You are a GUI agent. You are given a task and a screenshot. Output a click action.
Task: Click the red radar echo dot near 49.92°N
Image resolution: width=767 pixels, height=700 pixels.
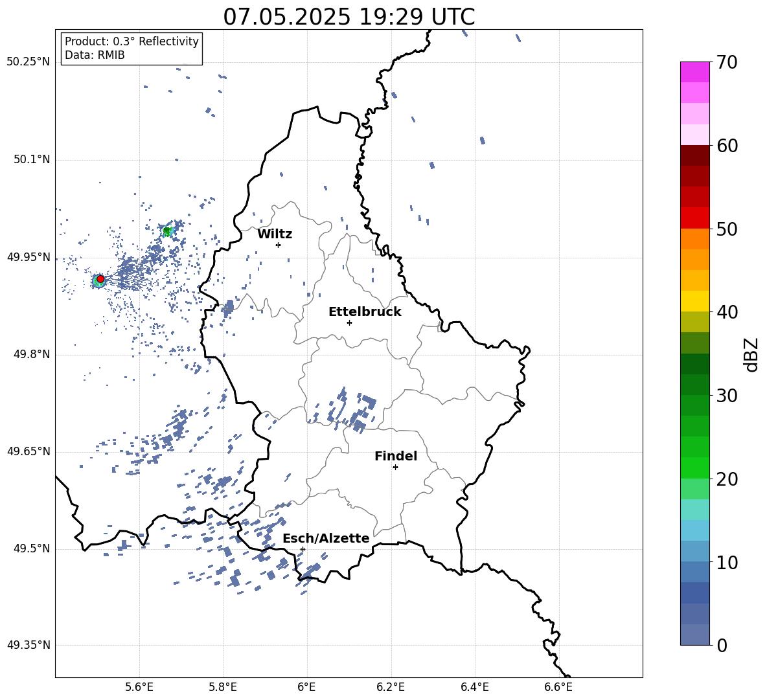pos(100,279)
